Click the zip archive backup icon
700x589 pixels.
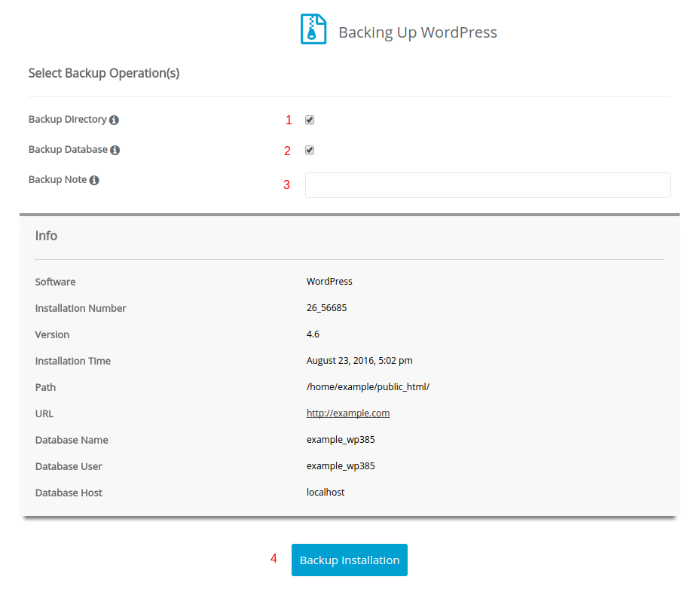(313, 29)
